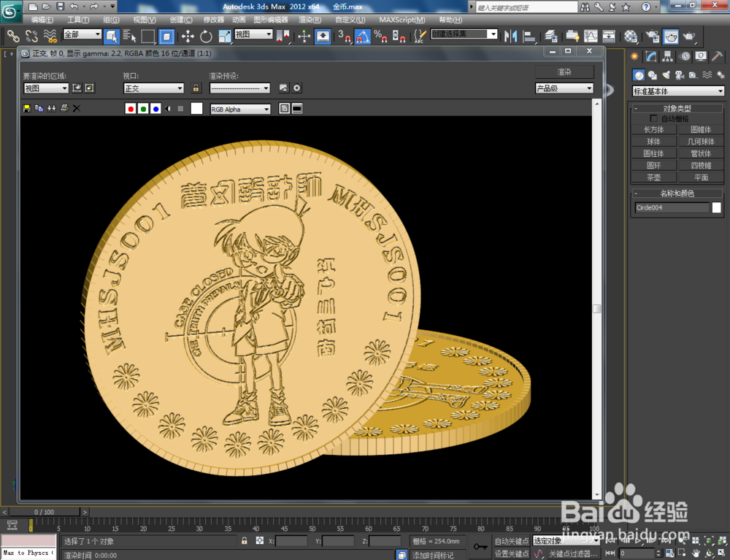Enable the 自动栅格 AutoGrid checkbox

coord(654,118)
